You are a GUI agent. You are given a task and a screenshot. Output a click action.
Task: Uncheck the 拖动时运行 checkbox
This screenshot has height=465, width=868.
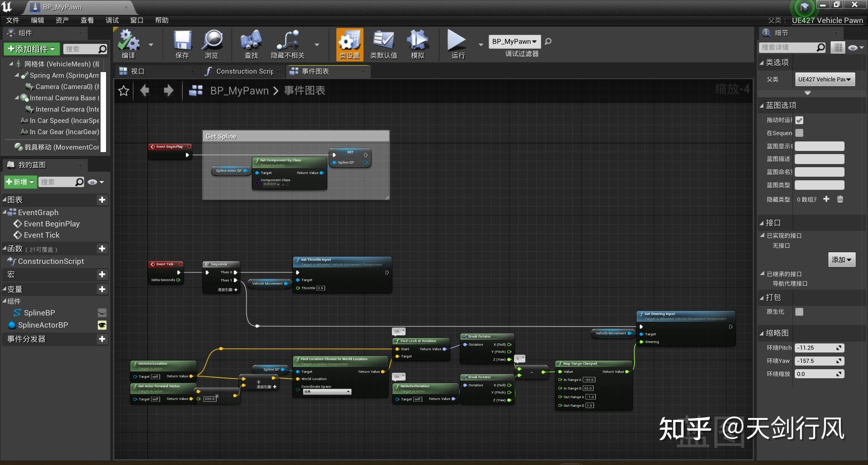(x=799, y=120)
